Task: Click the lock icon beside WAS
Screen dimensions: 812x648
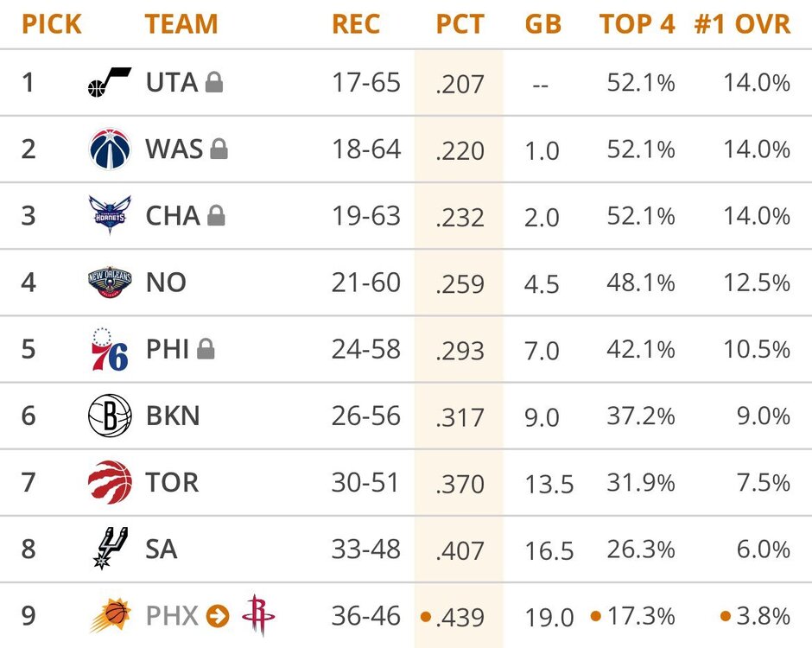Action: [x=219, y=149]
